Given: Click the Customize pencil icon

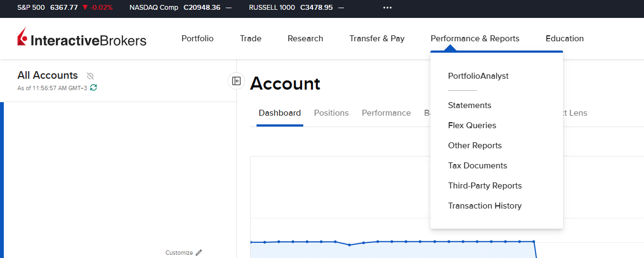Looking at the screenshot, I should coord(199,253).
